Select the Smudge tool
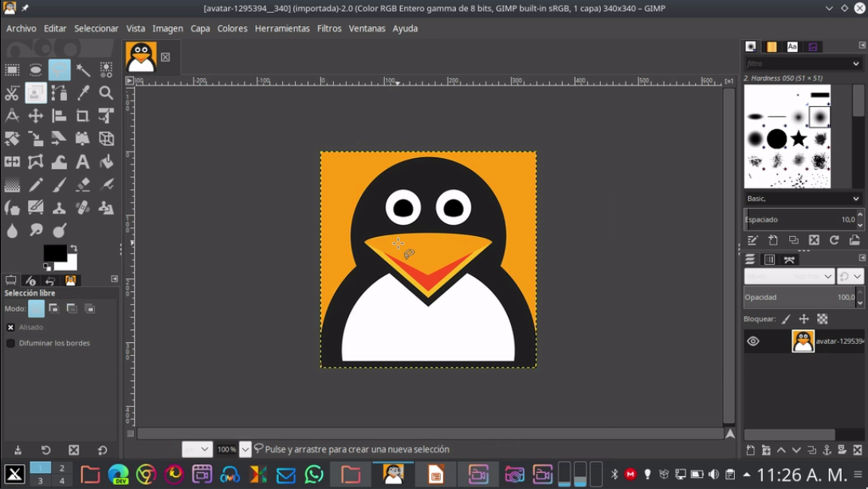Image resolution: width=868 pixels, height=489 pixels. point(35,231)
